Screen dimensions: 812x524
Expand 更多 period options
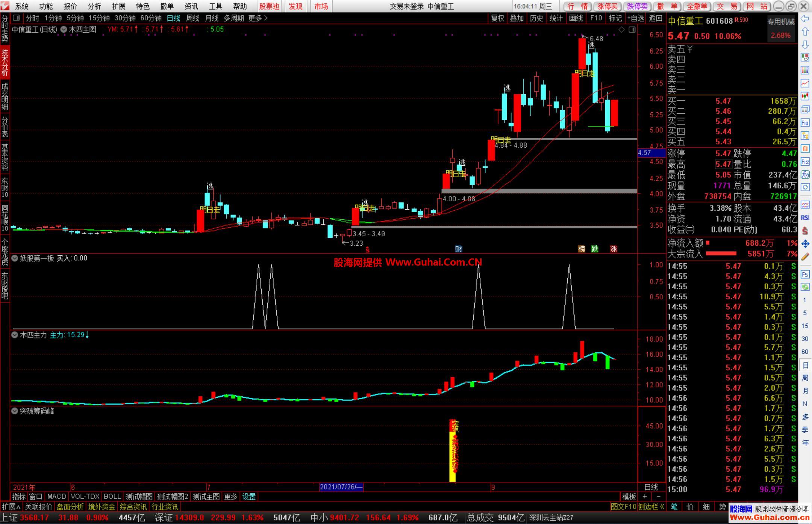pos(258,18)
